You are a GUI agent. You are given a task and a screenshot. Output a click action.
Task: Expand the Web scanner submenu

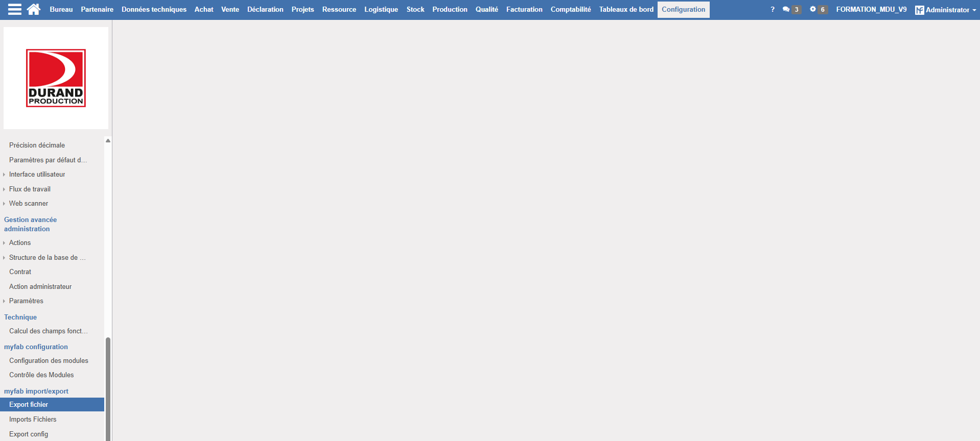click(29, 204)
